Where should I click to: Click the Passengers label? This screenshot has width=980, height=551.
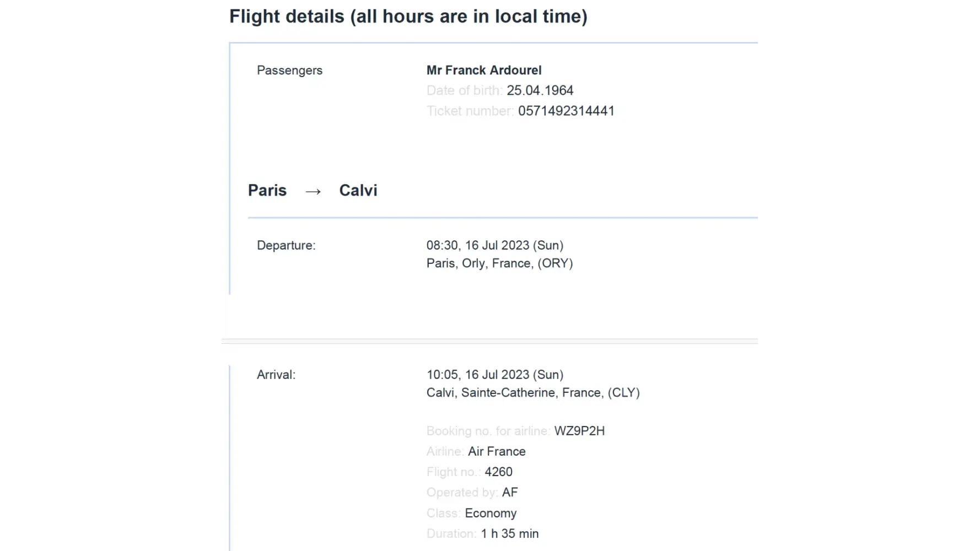click(289, 71)
